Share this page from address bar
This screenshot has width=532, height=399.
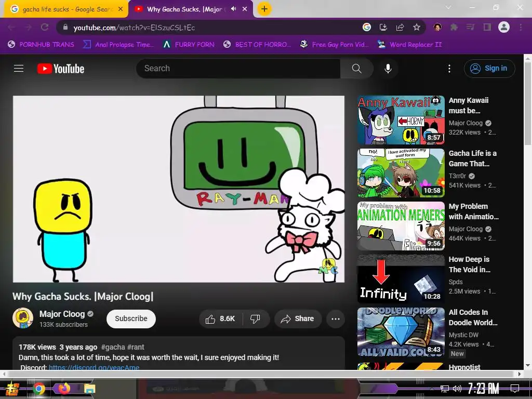(400, 27)
